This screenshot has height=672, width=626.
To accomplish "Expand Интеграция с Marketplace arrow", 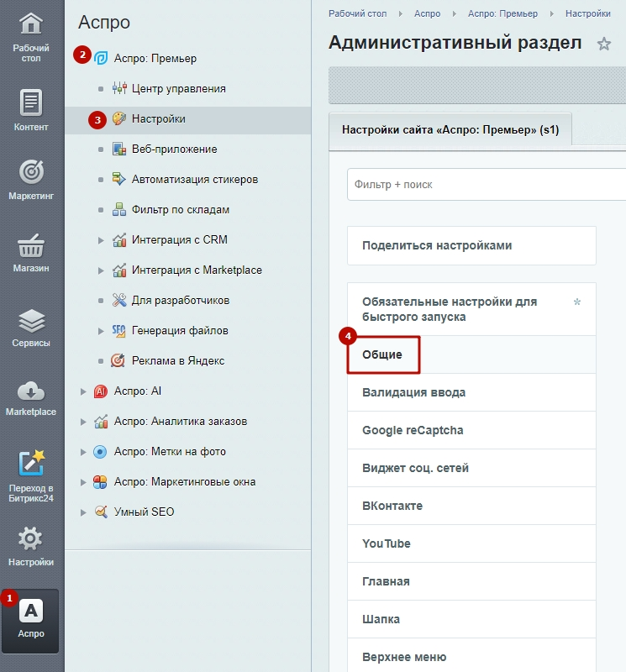I will click(x=101, y=270).
